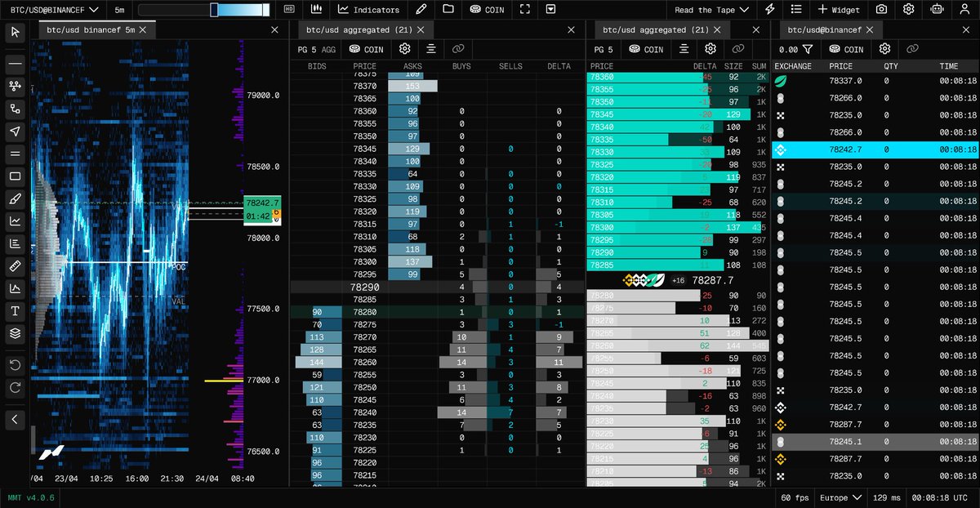Take a screenshot with the camera icon
The image size is (980, 508).
pos(881,10)
